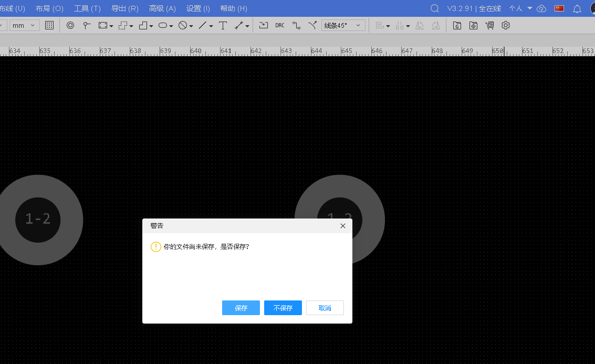Image resolution: width=595 pixels, height=364 pixels.
Task: Click the cloud sync icon
Action: (x=542, y=8)
